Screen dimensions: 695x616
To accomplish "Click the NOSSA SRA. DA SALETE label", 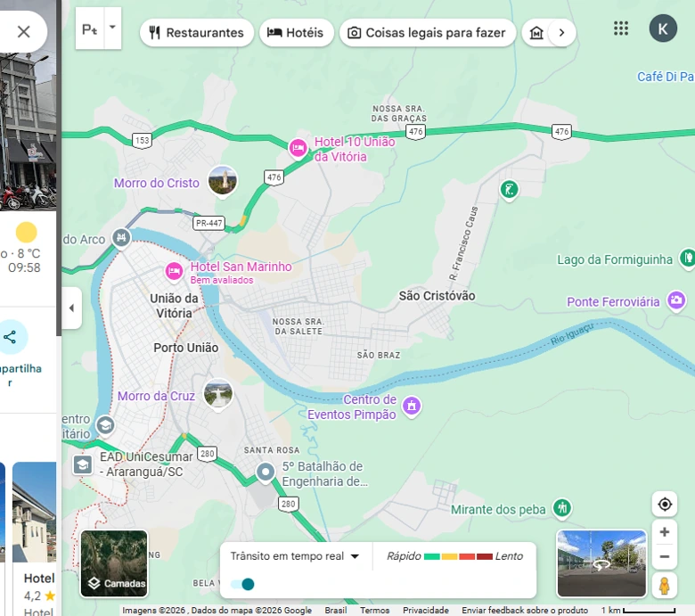I will pos(298,326).
